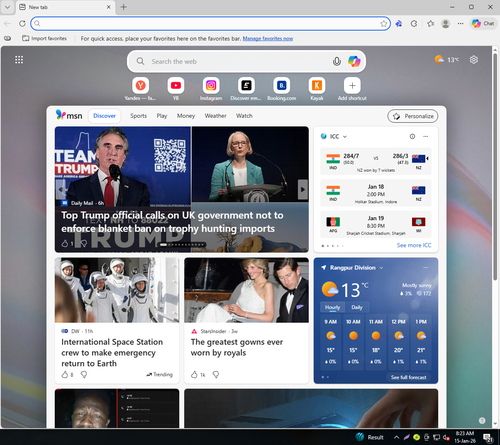500x445 pixels.
Task: Add page to favorites star icon
Action: pyautogui.click(x=384, y=24)
